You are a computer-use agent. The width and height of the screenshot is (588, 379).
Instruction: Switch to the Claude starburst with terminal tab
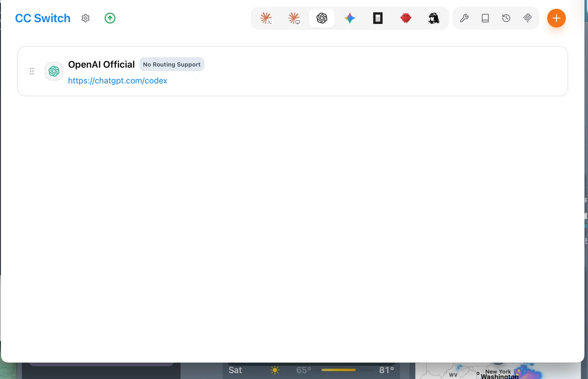pyautogui.click(x=266, y=18)
